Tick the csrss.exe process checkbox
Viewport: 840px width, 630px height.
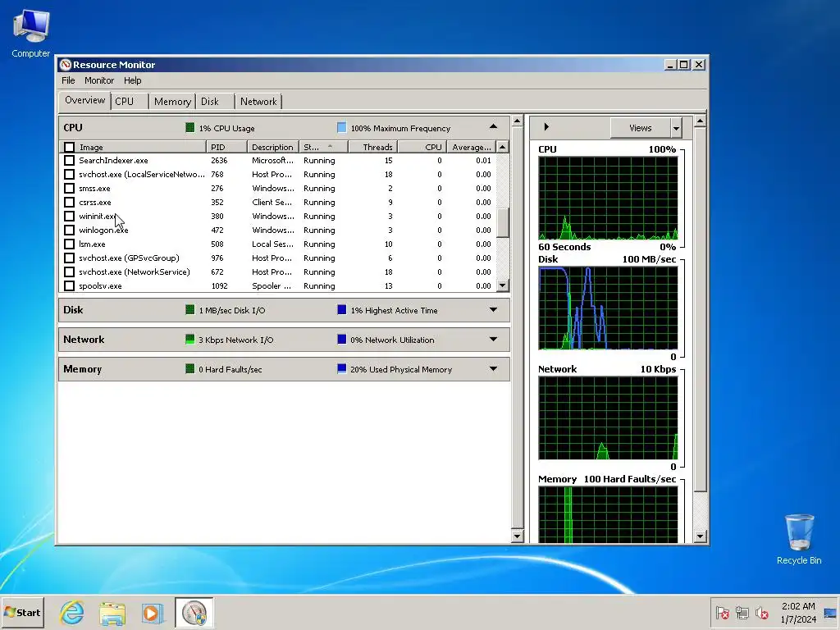tap(69, 202)
